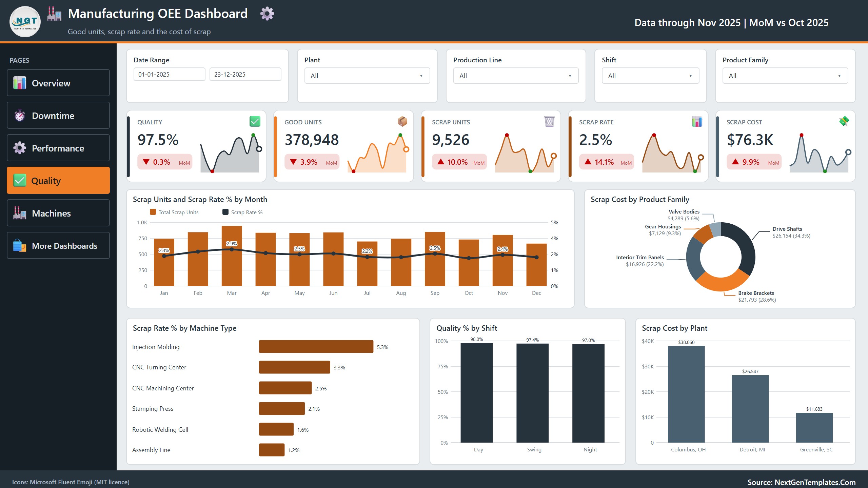The height and width of the screenshot is (488, 868).
Task: Go to the Overview page
Action: click(x=58, y=83)
